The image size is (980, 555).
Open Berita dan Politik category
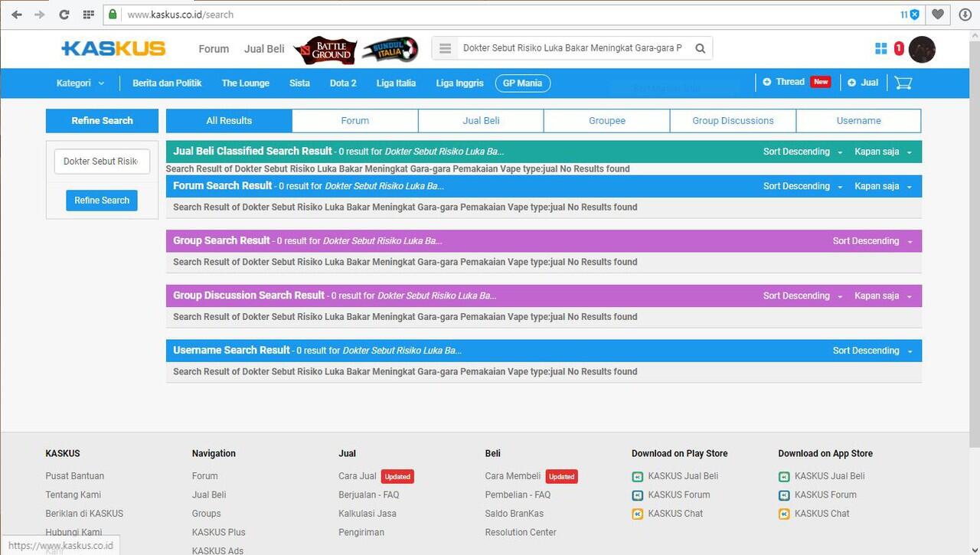pyautogui.click(x=167, y=83)
